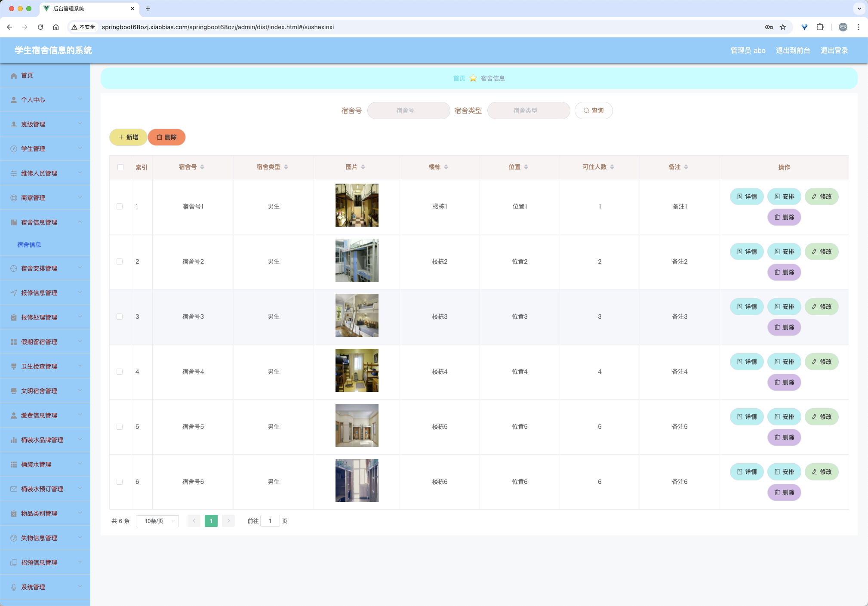Click the purple 删除 for row 宿舍号6
This screenshot has width=868, height=606.
[784, 492]
